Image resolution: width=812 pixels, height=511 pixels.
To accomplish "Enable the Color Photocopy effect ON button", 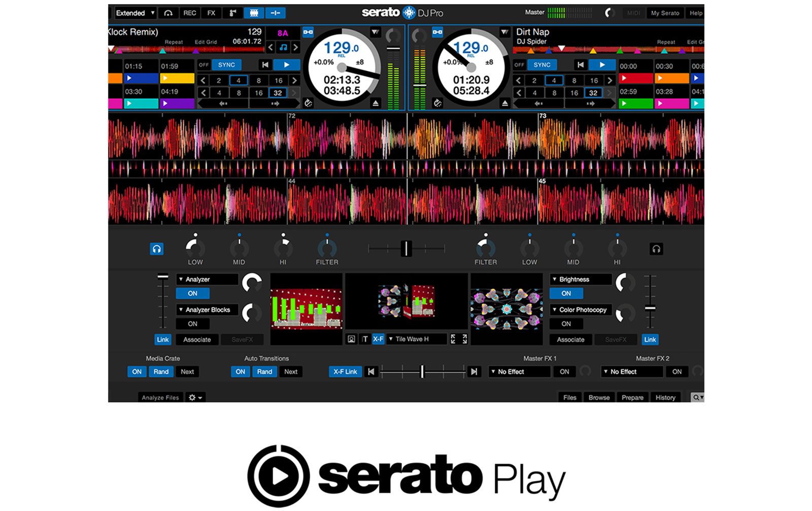I will click(x=566, y=324).
